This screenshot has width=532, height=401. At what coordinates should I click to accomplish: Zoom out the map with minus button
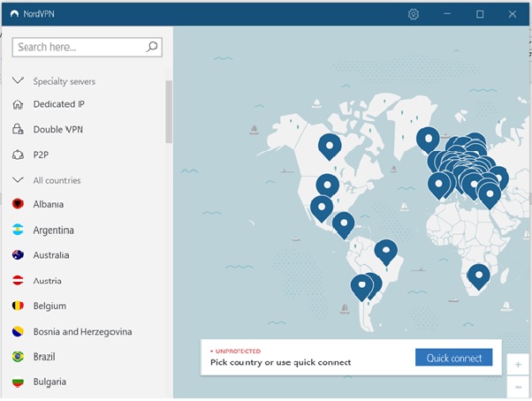pos(518,387)
